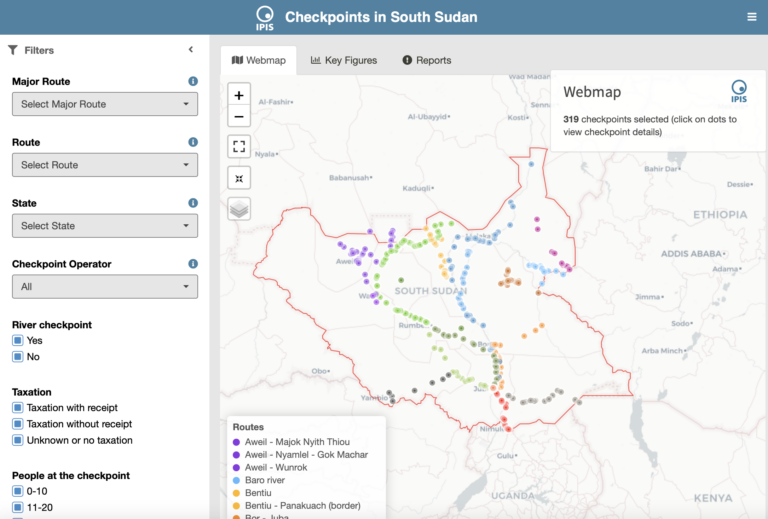Toggle fullscreen map view
Image resolution: width=768 pixels, height=519 pixels.
[x=239, y=146]
